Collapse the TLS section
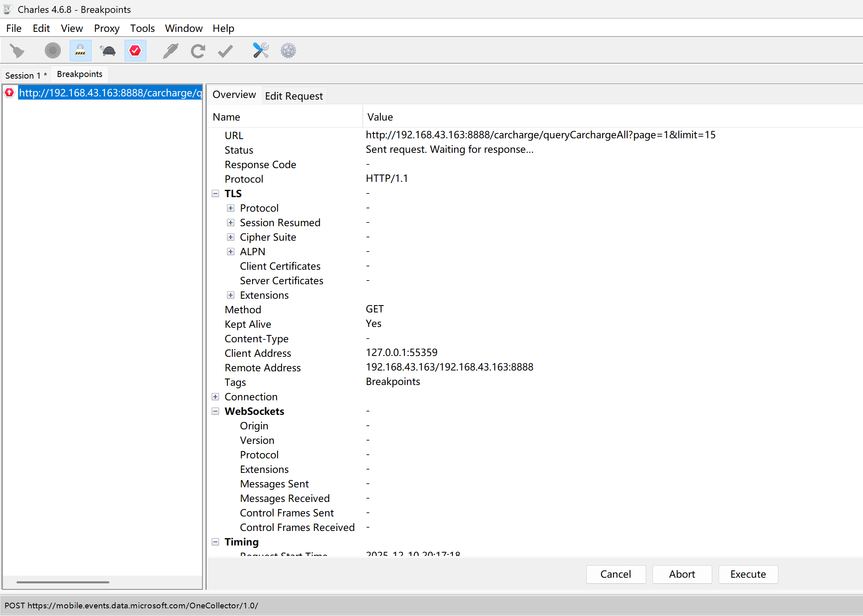Image resolution: width=863 pixels, height=616 pixels. click(216, 194)
